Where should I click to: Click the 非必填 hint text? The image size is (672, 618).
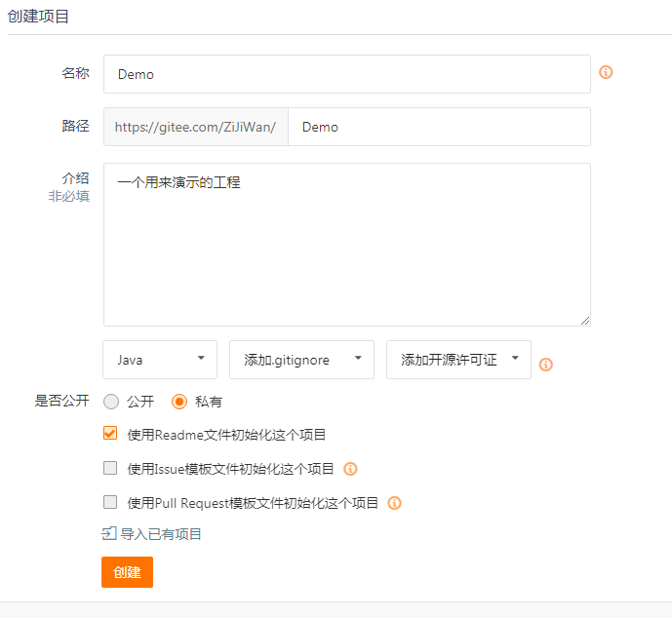click(69, 196)
